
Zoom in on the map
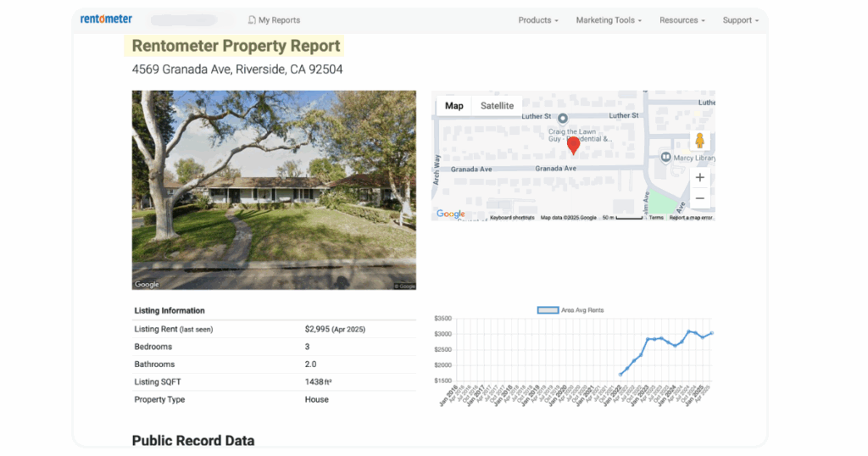point(699,177)
